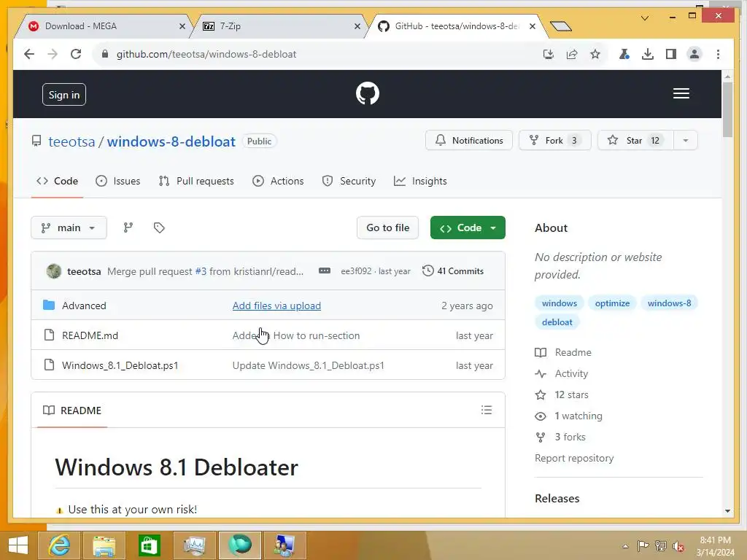Launch Windows Store from the taskbar
747x560 pixels.
(149, 545)
